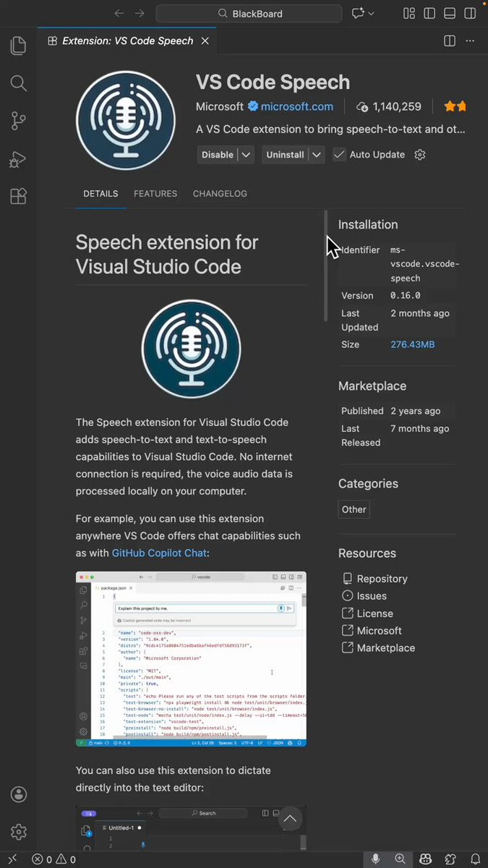Click the zoom magnifier in status bar

click(400, 859)
